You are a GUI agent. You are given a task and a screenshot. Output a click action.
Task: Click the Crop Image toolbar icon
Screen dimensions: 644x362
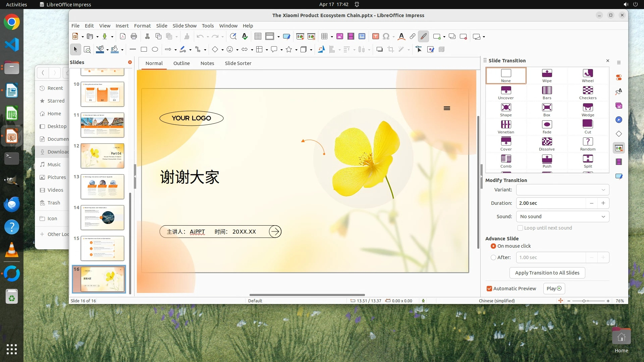[x=390, y=50]
